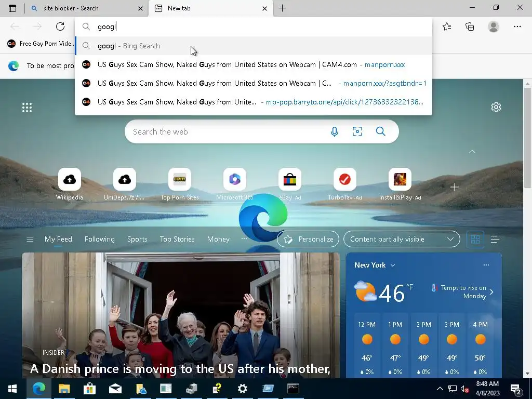Viewport: 532px width, 399px height.
Task: Open a new tab with plus button
Action: 282,8
